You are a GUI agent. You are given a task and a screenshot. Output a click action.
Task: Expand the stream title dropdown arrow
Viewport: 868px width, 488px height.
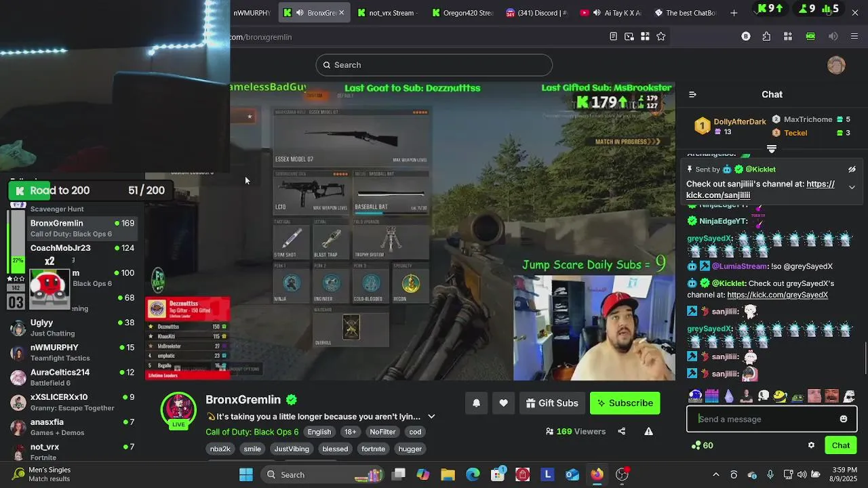431,416
